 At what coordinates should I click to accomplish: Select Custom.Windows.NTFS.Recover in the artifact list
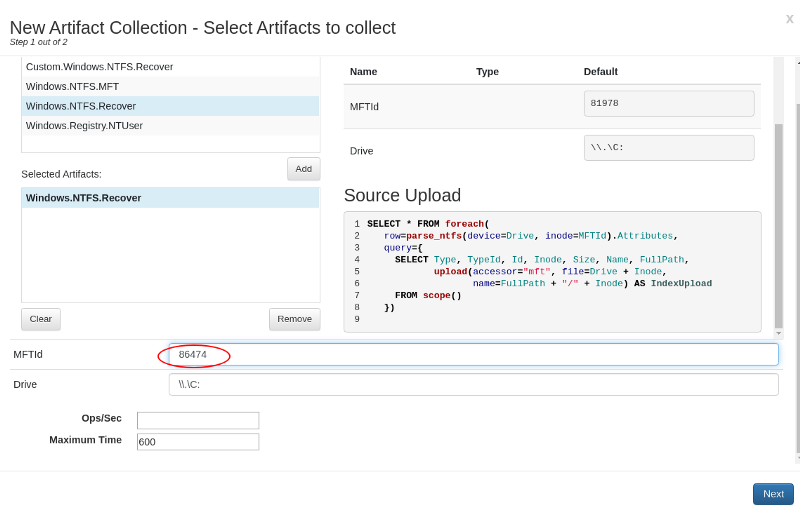[99, 66]
